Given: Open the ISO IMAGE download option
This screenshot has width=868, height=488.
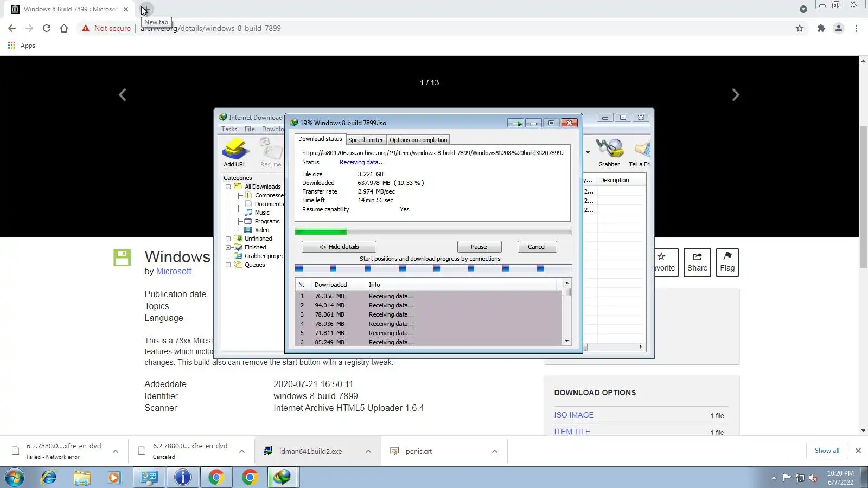Looking at the screenshot, I should click(x=574, y=415).
